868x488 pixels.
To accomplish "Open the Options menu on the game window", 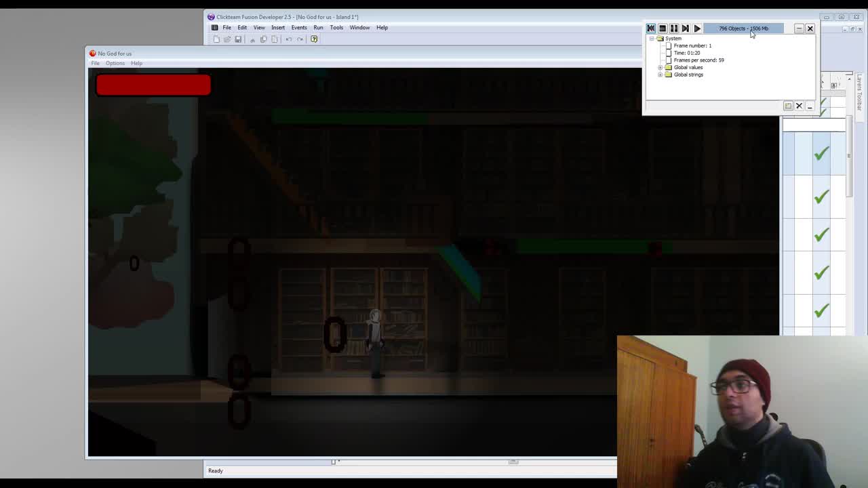I will [115, 63].
